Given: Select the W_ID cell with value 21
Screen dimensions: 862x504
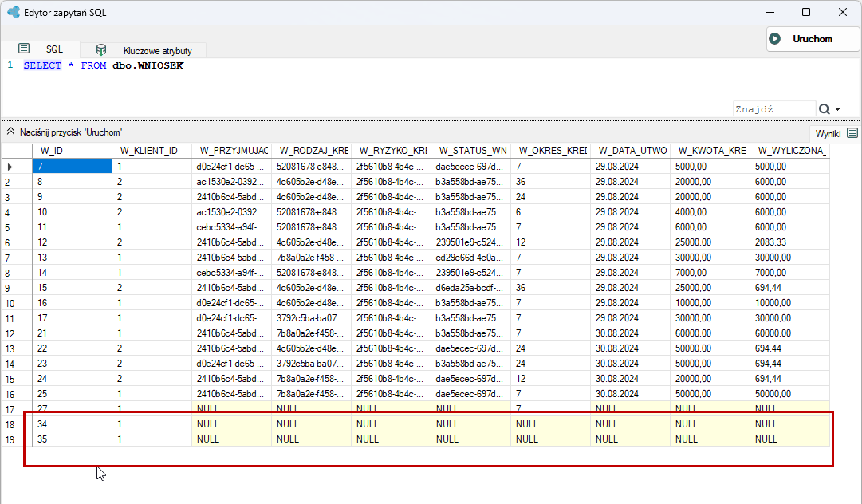Looking at the screenshot, I should [72, 333].
